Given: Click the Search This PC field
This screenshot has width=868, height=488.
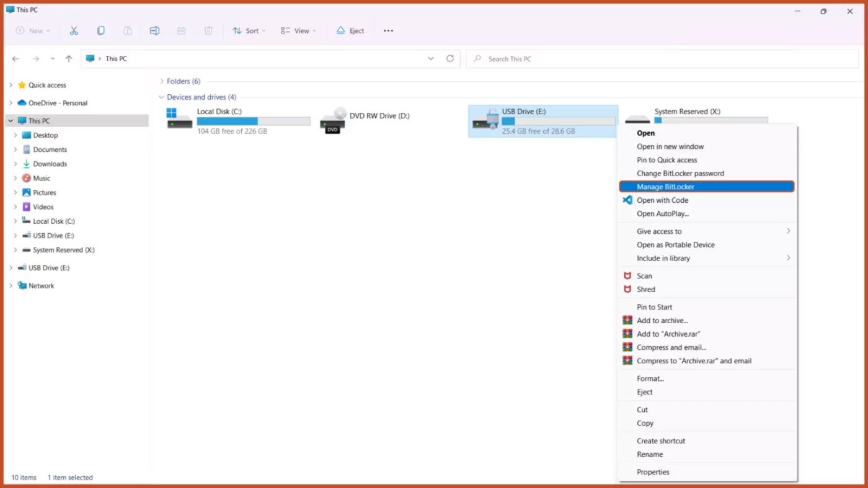Looking at the screenshot, I should 662,59.
